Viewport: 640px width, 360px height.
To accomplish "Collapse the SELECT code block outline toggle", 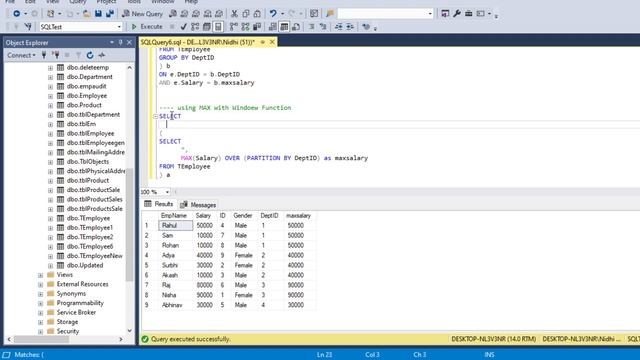I will (155, 116).
